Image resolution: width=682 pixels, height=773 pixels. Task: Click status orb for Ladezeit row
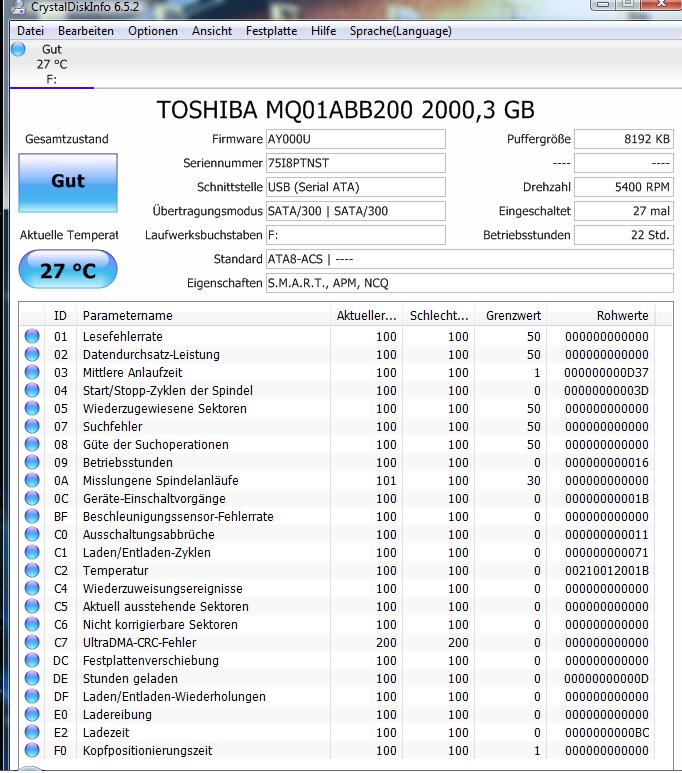32,732
